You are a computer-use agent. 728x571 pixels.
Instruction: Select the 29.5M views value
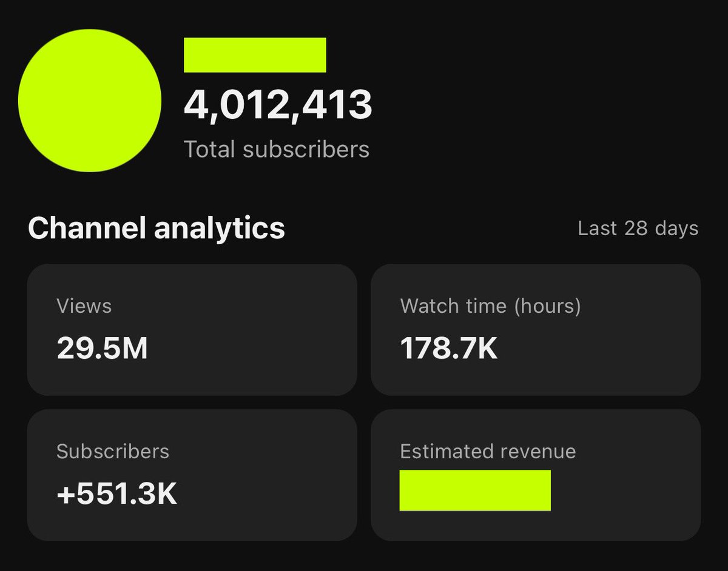pos(102,349)
